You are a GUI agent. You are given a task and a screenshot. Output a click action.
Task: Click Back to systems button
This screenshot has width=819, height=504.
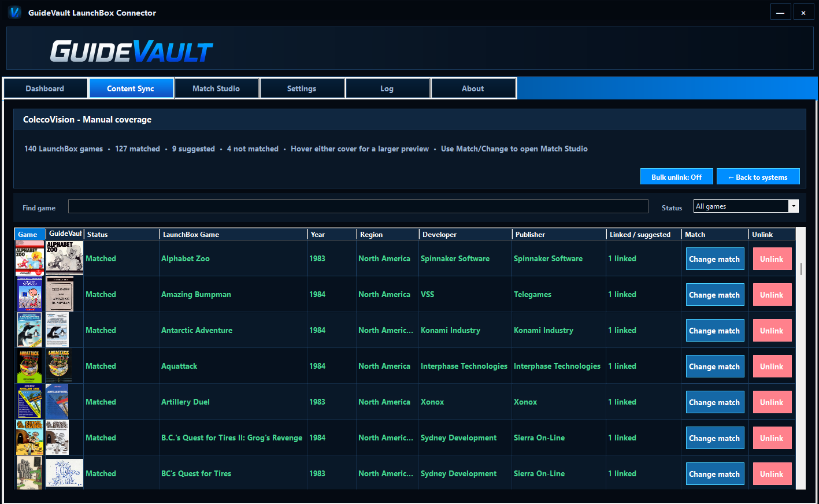click(x=758, y=177)
